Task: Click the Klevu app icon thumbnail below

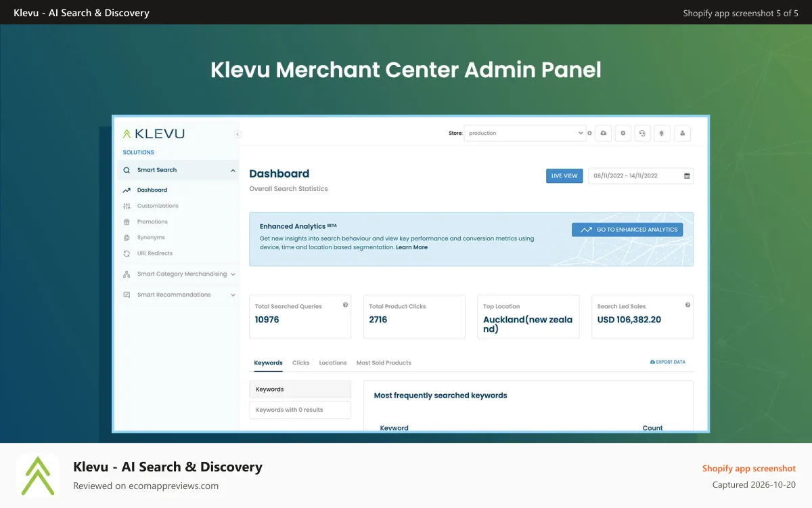Action: tap(38, 475)
